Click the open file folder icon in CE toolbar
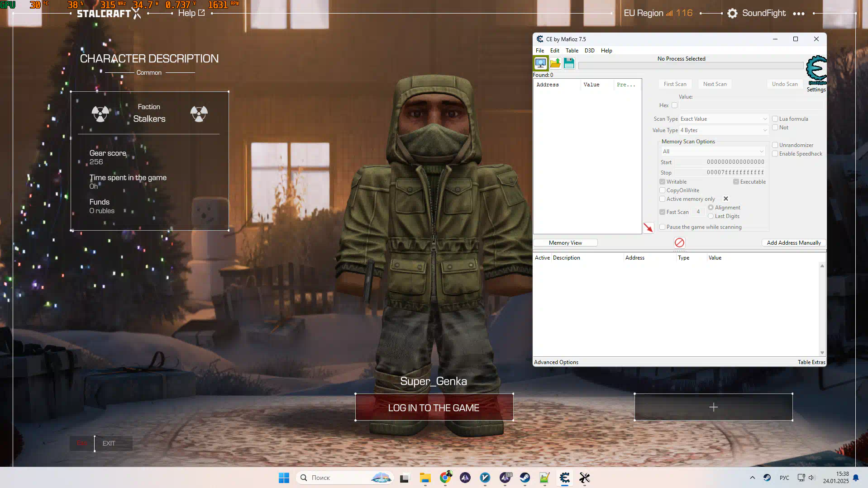 [x=555, y=63]
